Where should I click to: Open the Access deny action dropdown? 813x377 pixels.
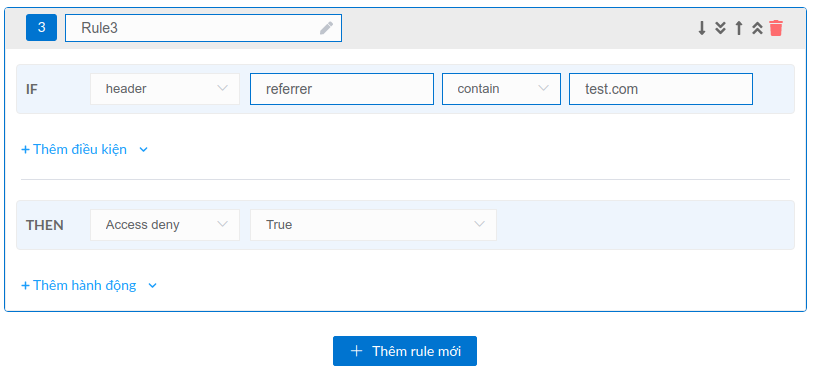165,225
